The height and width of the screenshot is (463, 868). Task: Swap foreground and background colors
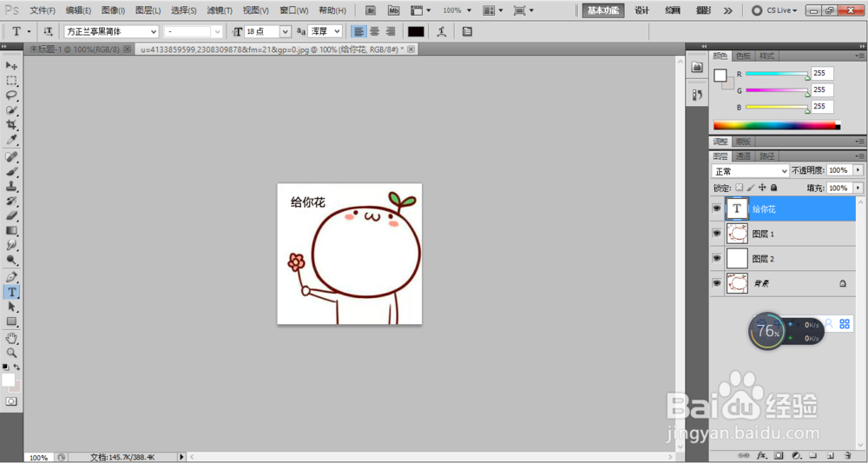coord(16,367)
